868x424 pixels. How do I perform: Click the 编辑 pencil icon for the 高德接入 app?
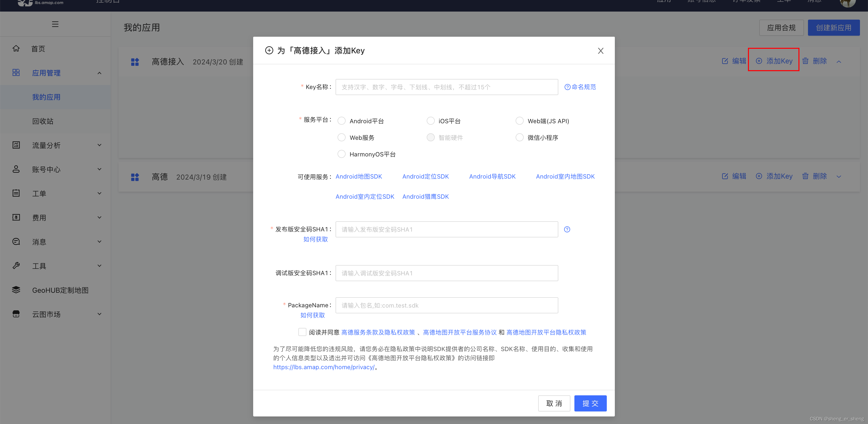725,61
